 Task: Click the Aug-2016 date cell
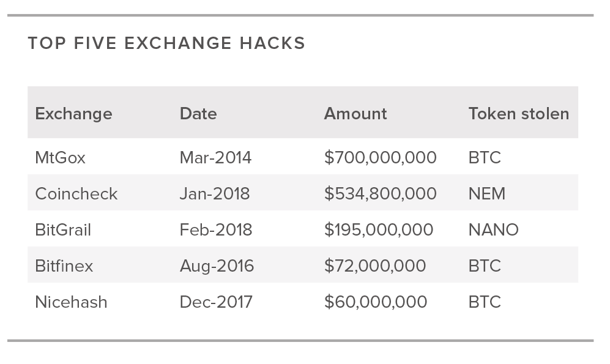click(x=217, y=266)
